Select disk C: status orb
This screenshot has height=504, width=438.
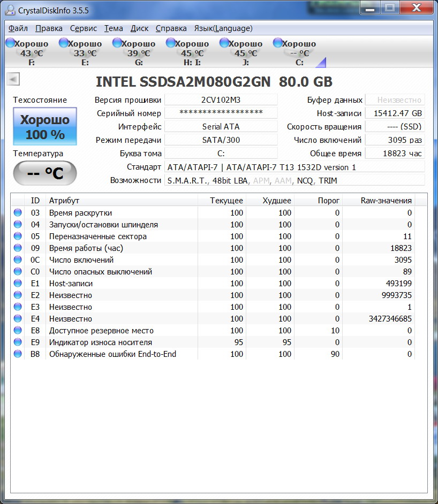click(x=277, y=43)
